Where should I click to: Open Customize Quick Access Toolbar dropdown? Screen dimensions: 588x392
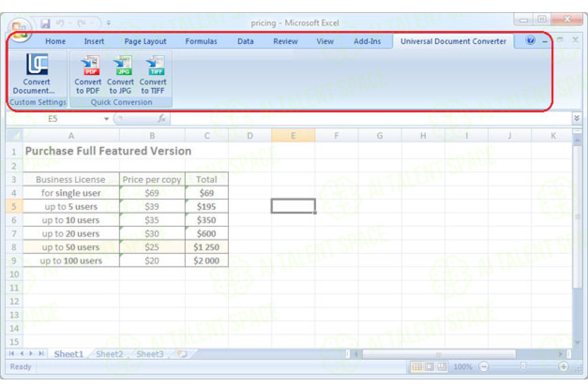[x=109, y=24]
